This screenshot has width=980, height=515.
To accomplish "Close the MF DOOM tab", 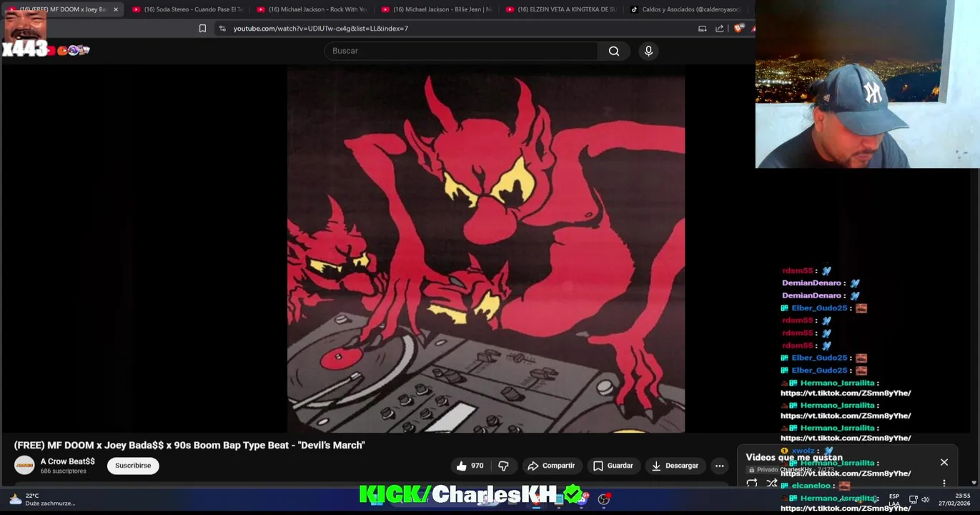I will click(115, 9).
